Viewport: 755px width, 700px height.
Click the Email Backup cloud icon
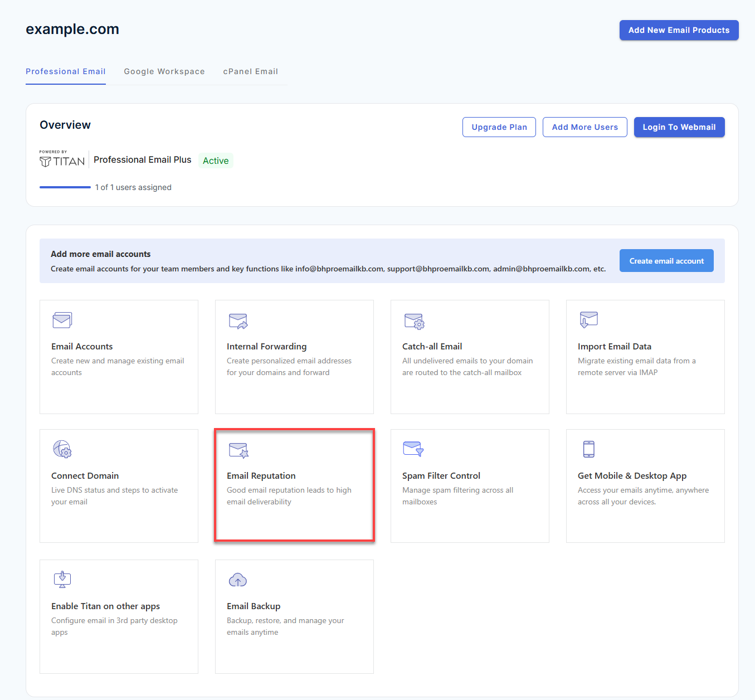click(x=238, y=580)
